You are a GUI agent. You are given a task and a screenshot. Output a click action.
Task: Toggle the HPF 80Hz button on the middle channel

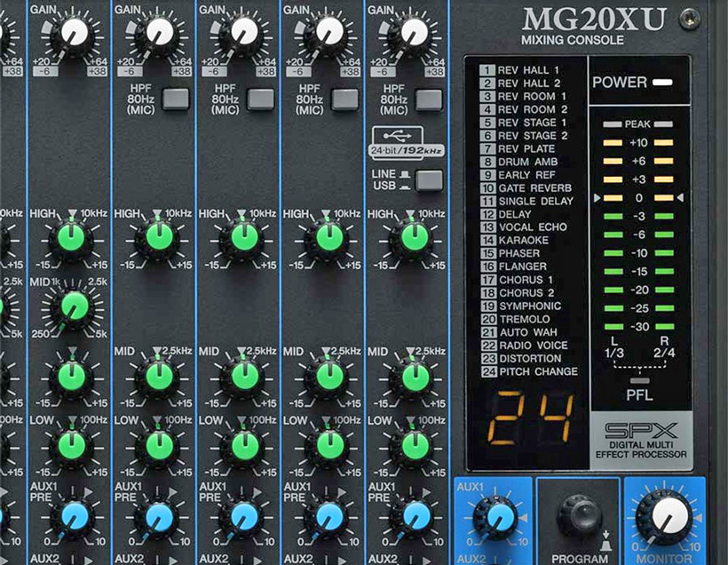pos(260,99)
